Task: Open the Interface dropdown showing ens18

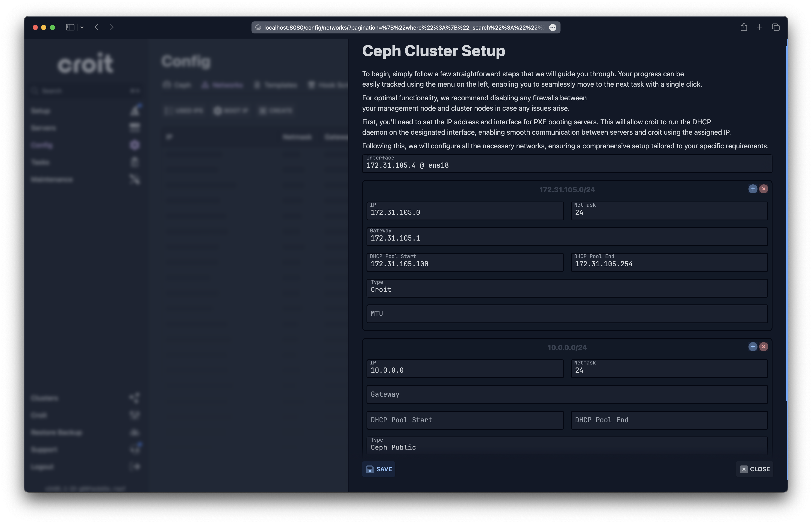Action: (567, 164)
